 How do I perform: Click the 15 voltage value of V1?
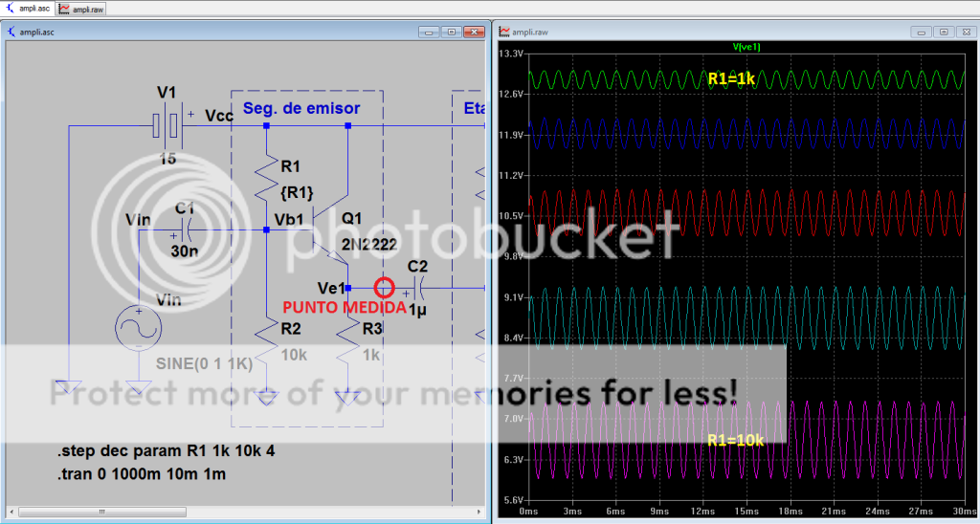167,159
